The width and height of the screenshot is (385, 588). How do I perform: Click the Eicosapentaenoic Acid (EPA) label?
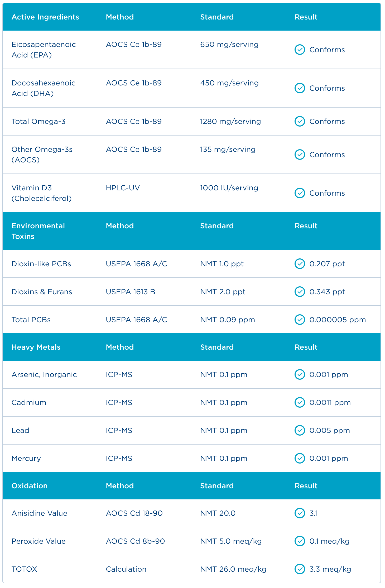44,50
